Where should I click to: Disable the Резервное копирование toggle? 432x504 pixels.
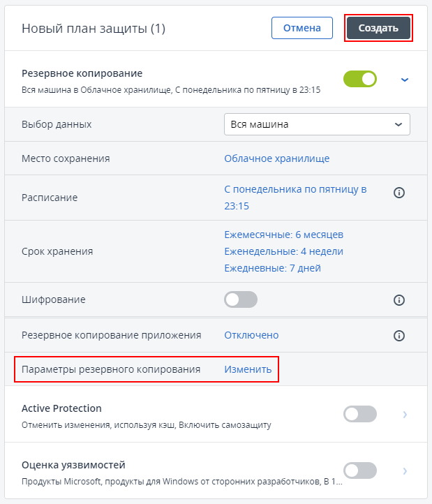point(360,80)
